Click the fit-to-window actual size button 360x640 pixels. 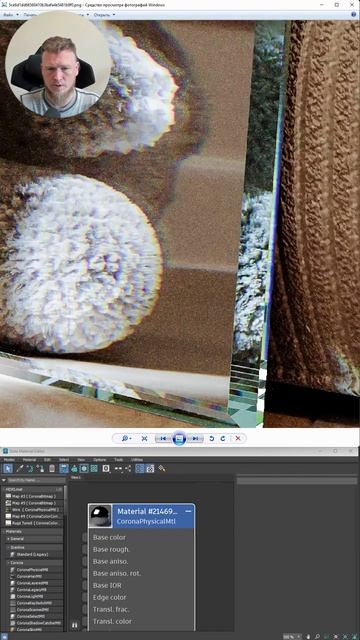(144, 438)
